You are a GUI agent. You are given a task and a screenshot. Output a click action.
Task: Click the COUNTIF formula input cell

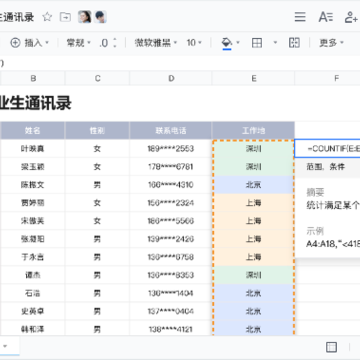click(327, 149)
